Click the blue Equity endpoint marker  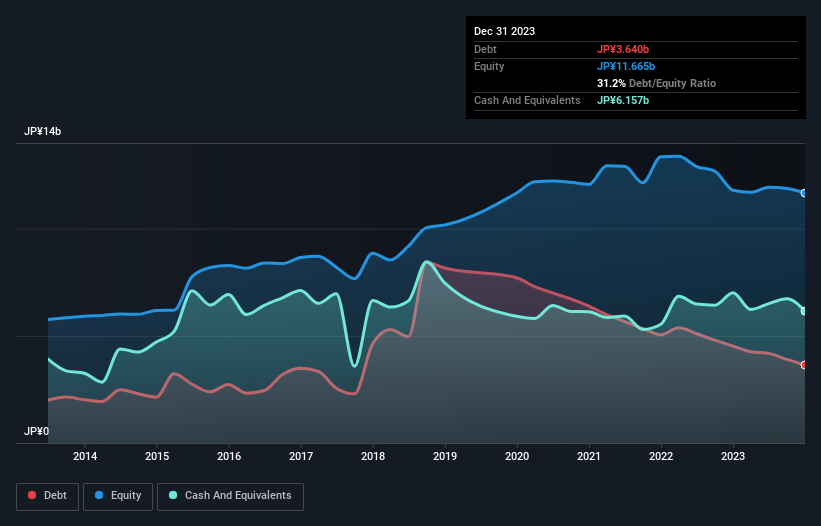pos(804,193)
